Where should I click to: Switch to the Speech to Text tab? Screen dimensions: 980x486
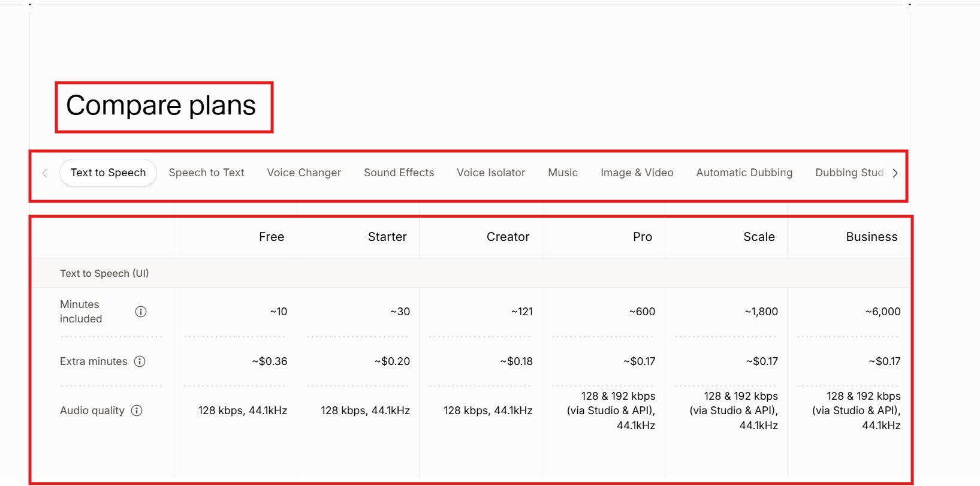click(x=207, y=173)
